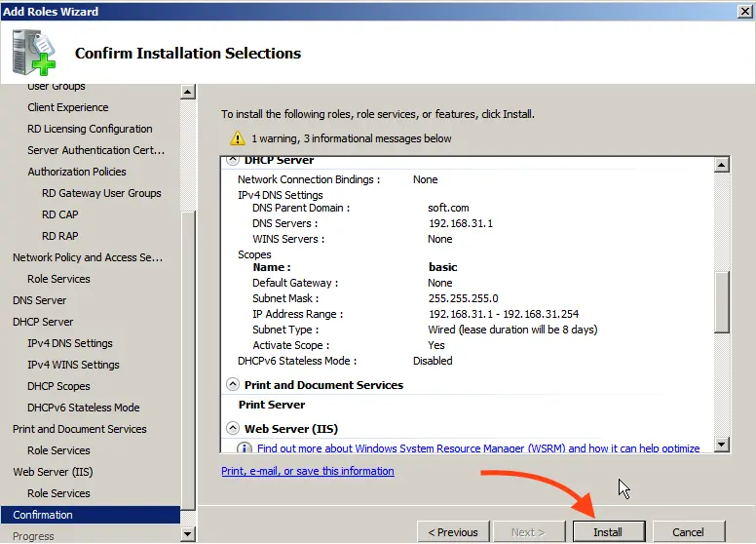Select DHCP Scopes step in sidebar
Viewport: 756px width, 544px height.
(x=58, y=386)
